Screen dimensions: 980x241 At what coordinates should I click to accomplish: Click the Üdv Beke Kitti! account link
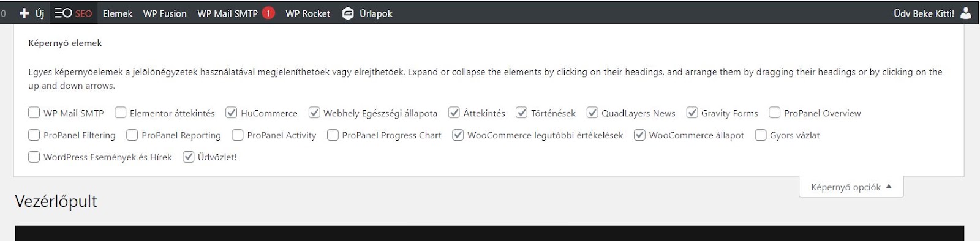click(924, 13)
